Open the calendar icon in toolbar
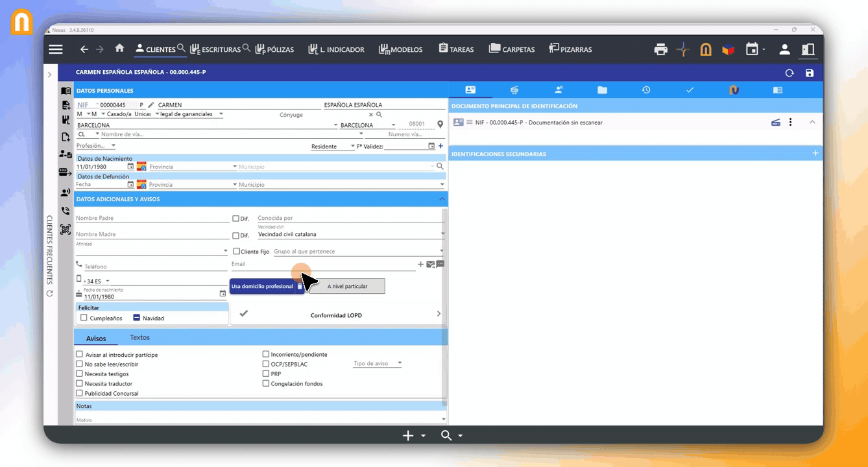The image size is (868, 467). 752,49
